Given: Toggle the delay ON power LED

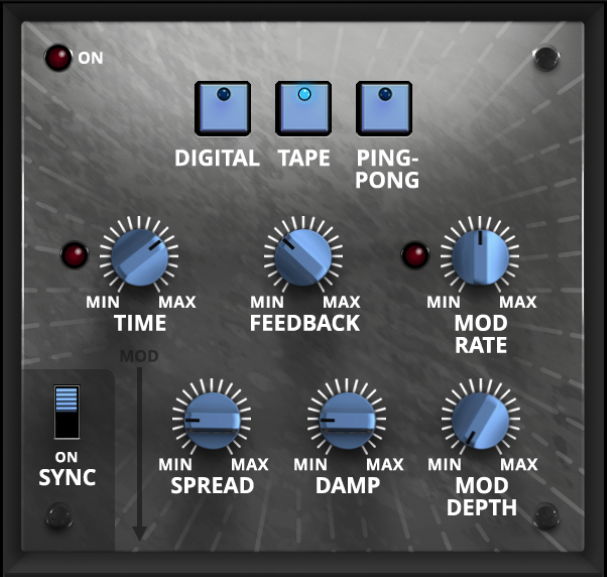Looking at the screenshot, I should point(58,58).
